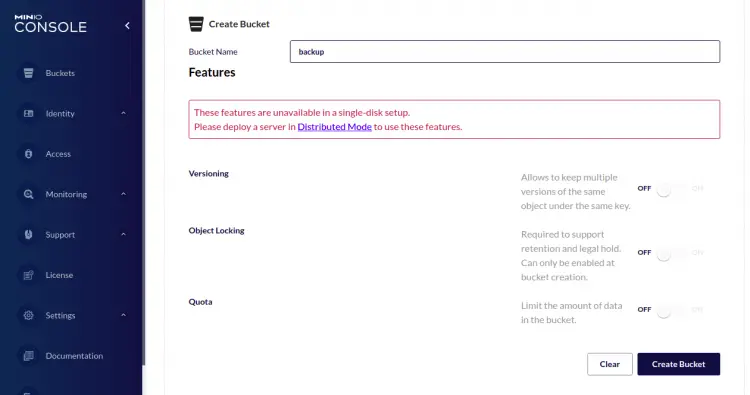This screenshot has height=395, width=750.
Task: Click the sidebar vertical scrollbar
Action: tap(143, 182)
